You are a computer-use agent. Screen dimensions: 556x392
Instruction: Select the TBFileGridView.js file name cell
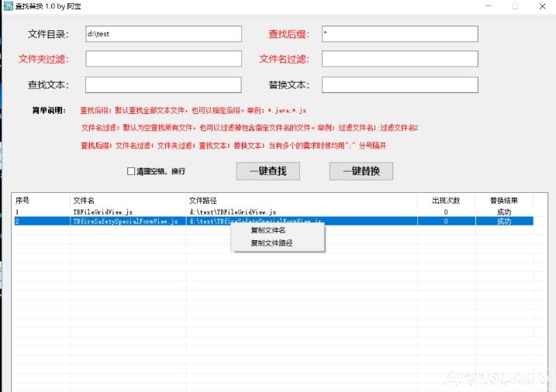pyautogui.click(x=103, y=212)
